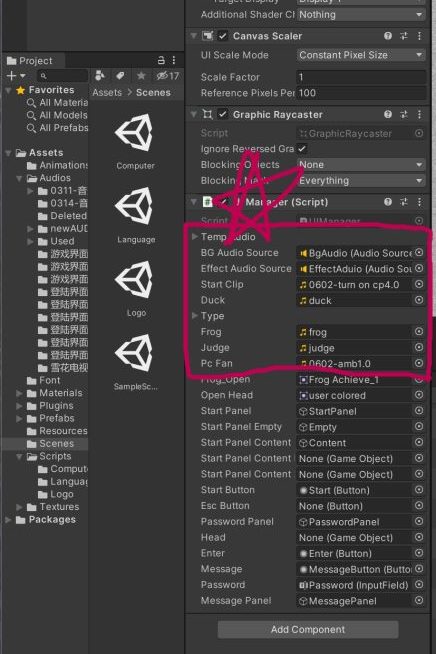Disable the Canvas Scaler component checkbox
This screenshot has height=654, width=436.
[223, 36]
